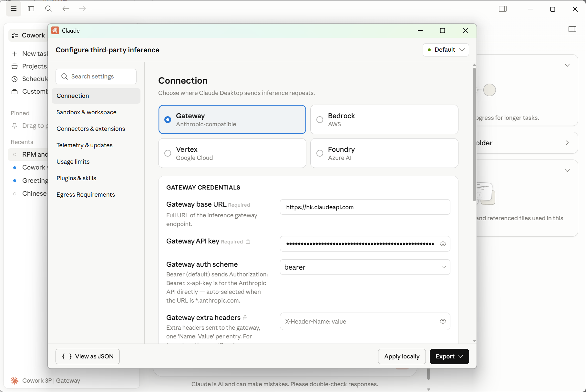Click the pin icon beside Drag to pin
The image size is (586, 392).
tap(15, 126)
